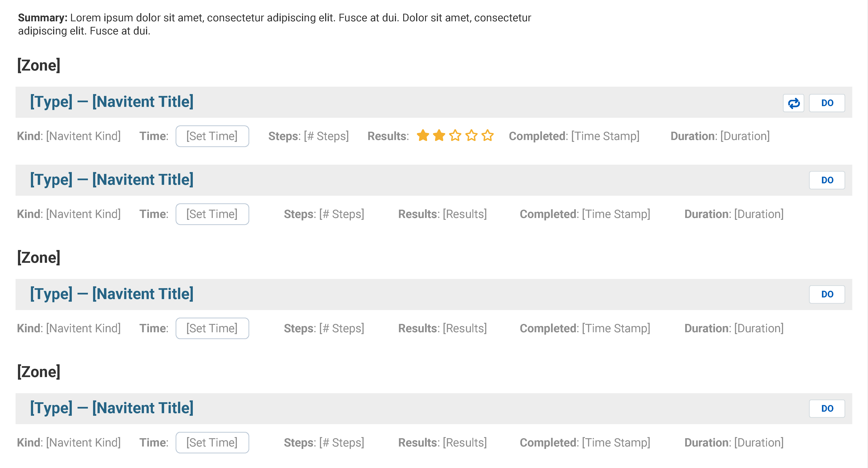This screenshot has width=868, height=468.
Task: Click DO button in second Zone
Action: click(827, 294)
